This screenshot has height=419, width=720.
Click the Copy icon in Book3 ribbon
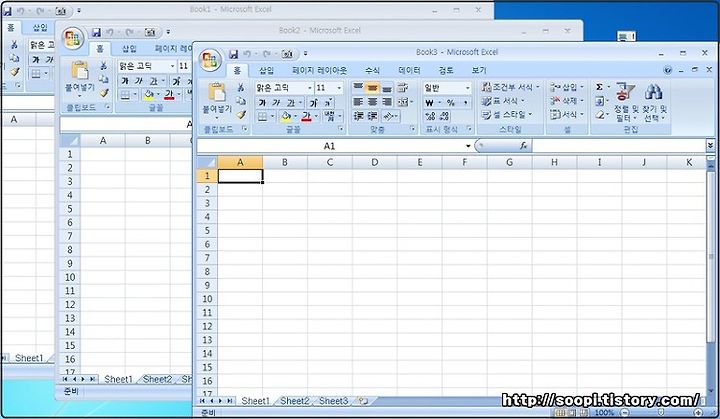click(x=241, y=101)
